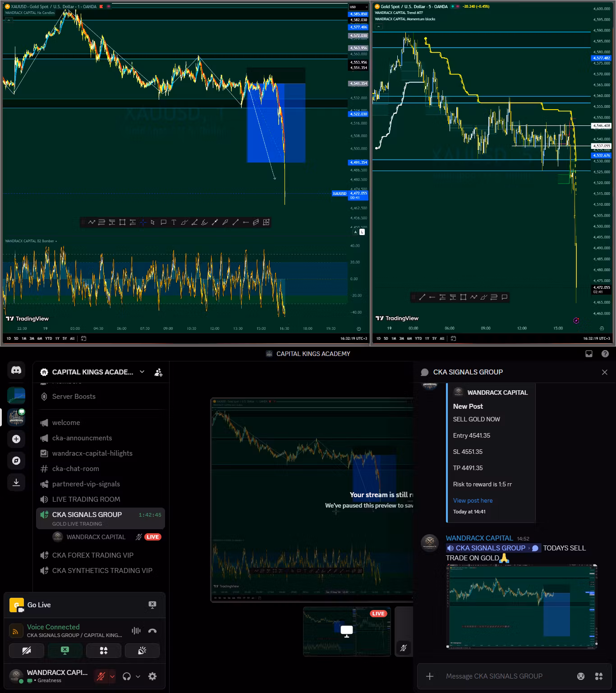Open emoji picker in message box
This screenshot has height=693, width=616.
(581, 676)
